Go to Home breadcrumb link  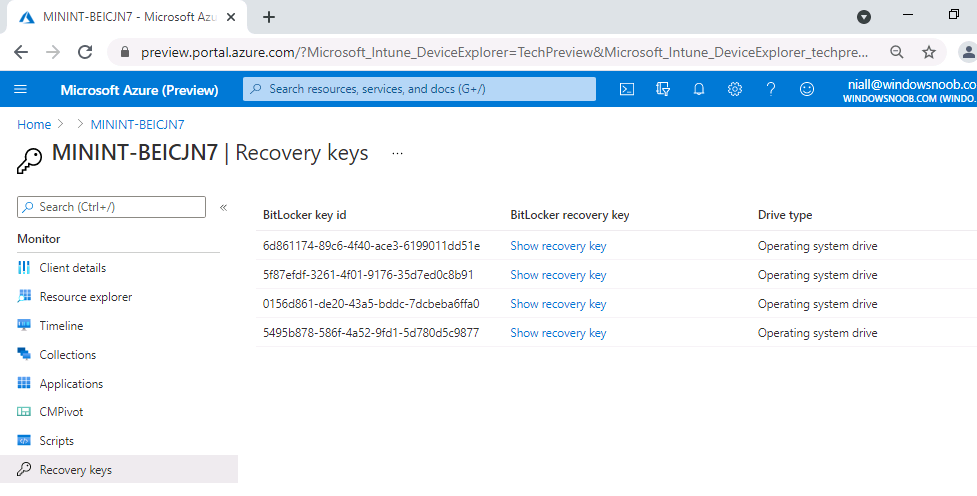point(34,125)
